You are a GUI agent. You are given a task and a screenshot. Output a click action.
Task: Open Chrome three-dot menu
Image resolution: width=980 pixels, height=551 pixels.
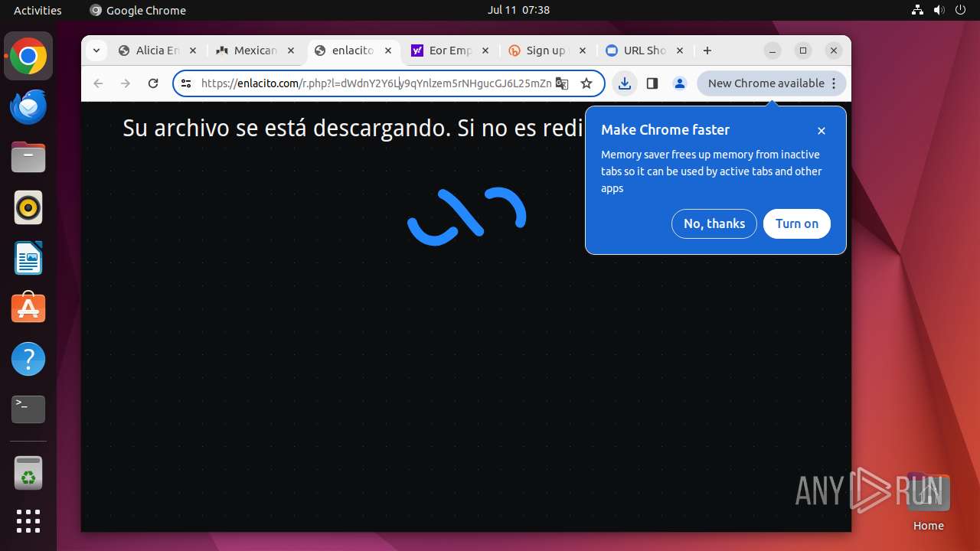834,83
